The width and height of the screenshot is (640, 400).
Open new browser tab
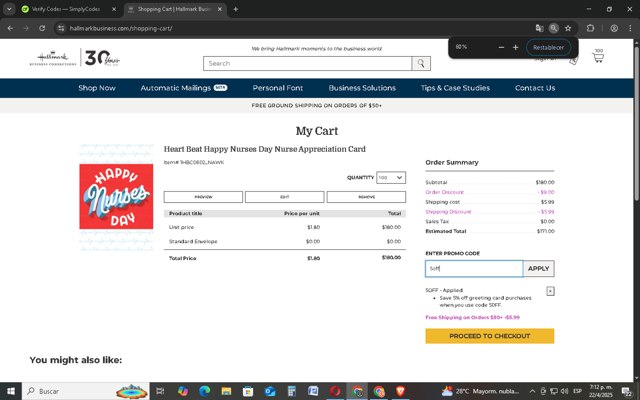(x=236, y=9)
